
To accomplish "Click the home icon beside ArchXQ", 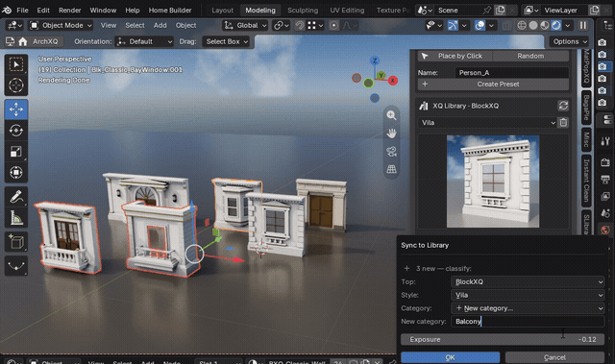I will (x=23, y=41).
